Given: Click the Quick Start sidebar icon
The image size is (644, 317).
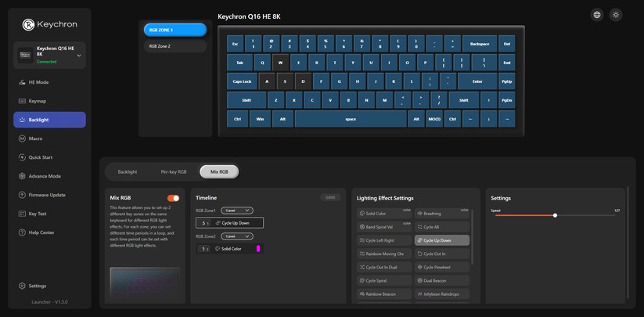Looking at the screenshot, I should coord(22,157).
